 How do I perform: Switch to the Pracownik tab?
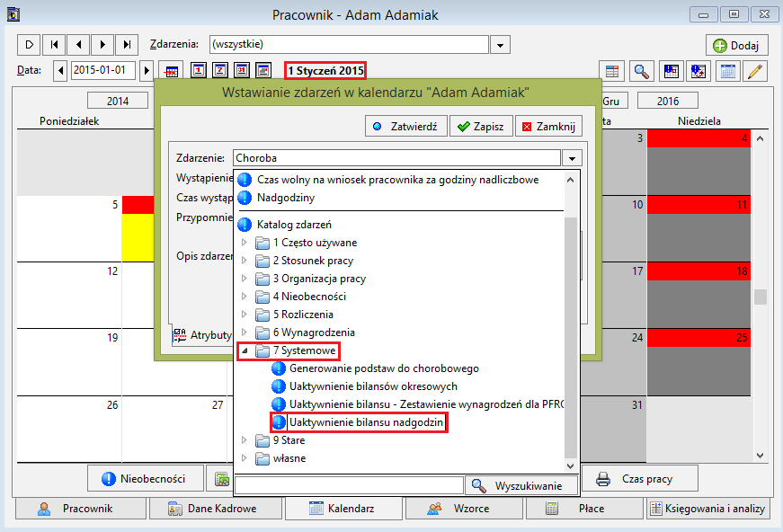click(81, 509)
